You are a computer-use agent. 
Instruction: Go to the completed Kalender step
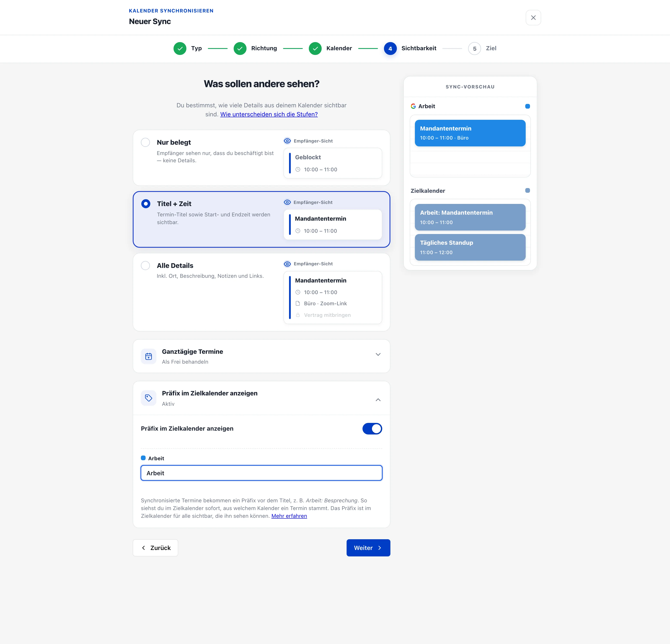pos(330,49)
